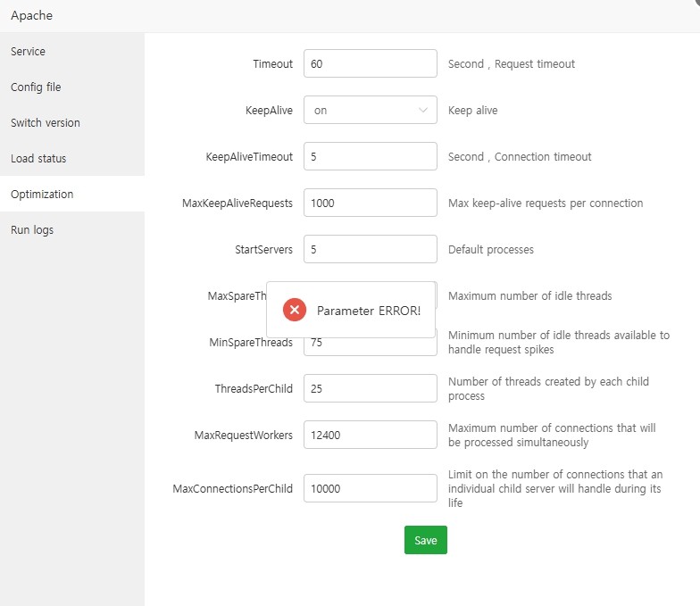
Task: Switch to Config file tab
Action: click(x=36, y=87)
